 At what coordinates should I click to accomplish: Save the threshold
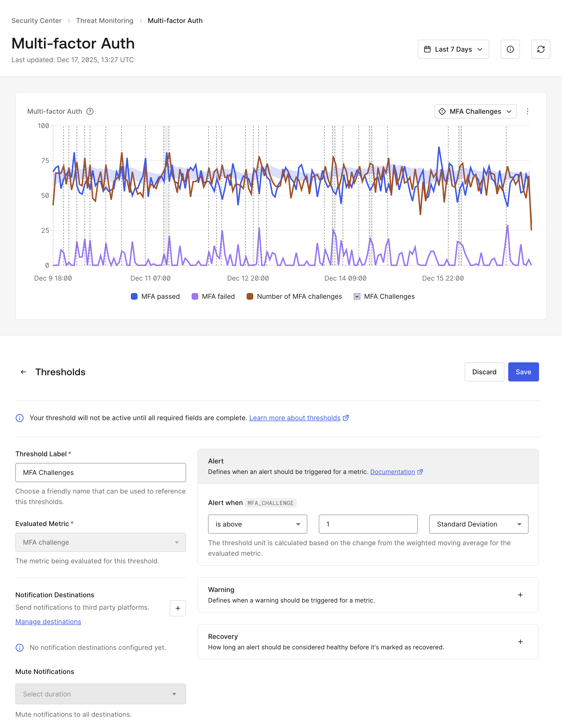(x=523, y=372)
